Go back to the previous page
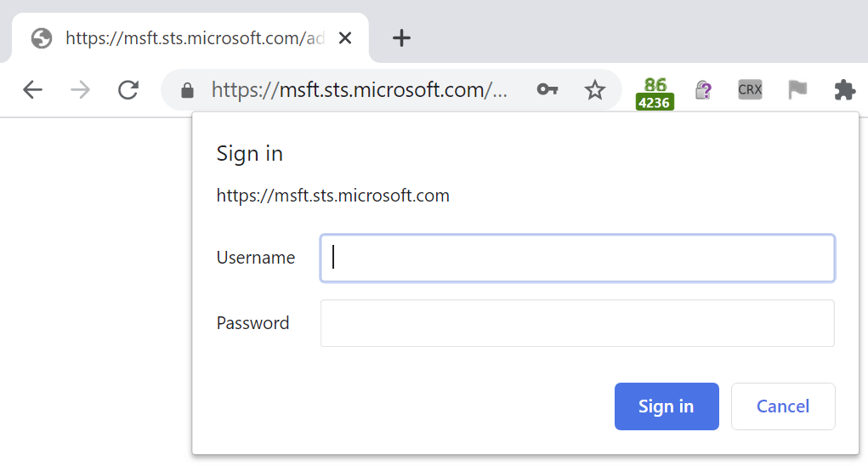868x466 pixels. (32, 89)
